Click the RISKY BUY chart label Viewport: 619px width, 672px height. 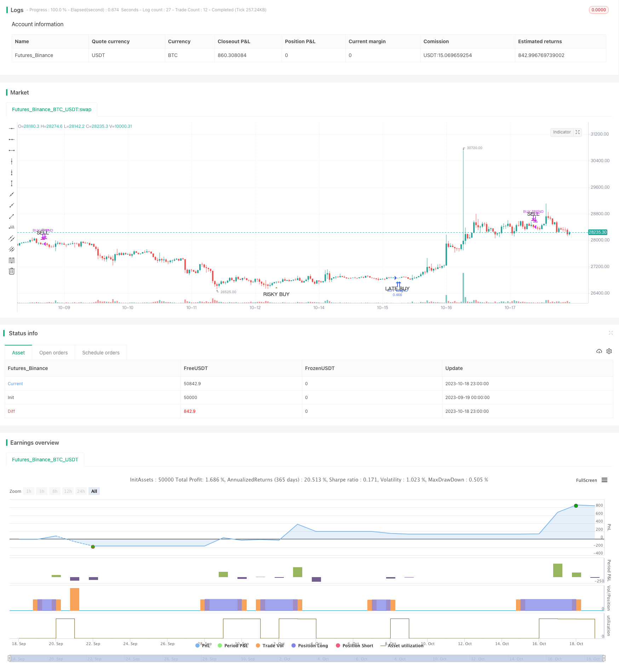coord(276,294)
